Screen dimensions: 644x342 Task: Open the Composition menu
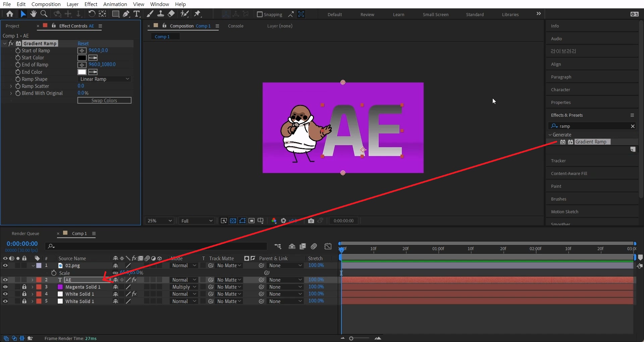click(x=46, y=4)
